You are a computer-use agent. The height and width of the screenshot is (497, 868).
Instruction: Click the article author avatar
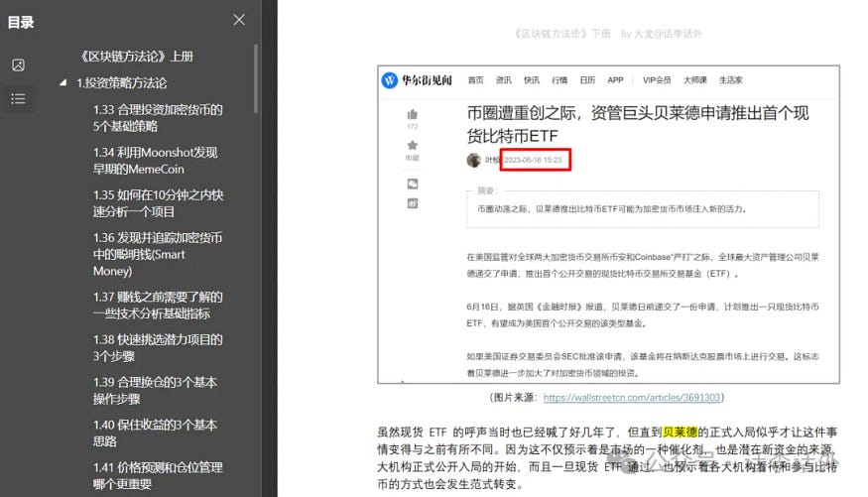[474, 160]
